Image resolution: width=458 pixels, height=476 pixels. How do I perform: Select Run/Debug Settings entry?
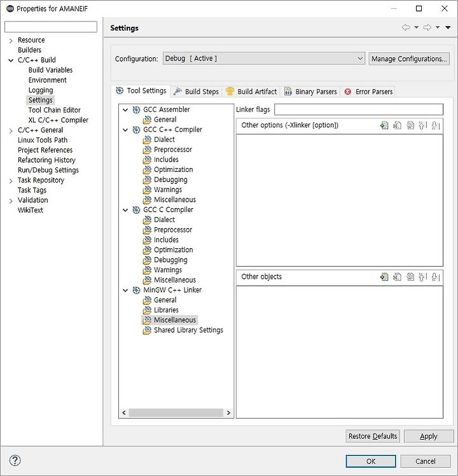tap(48, 170)
